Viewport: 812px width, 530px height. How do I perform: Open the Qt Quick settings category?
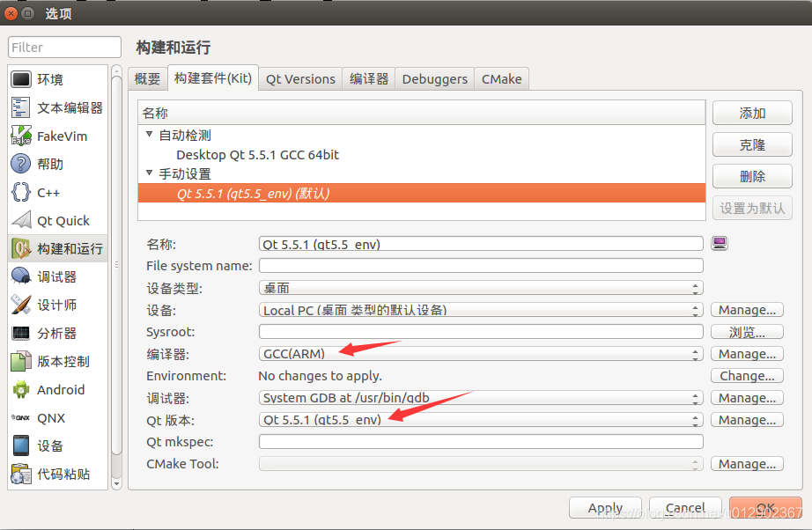(58, 220)
